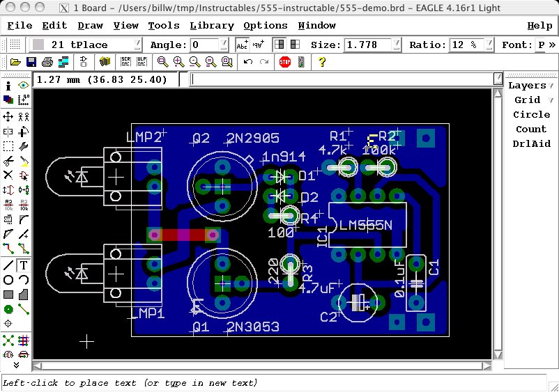
Task: Click the Undo arrow icon
Action: [247, 62]
